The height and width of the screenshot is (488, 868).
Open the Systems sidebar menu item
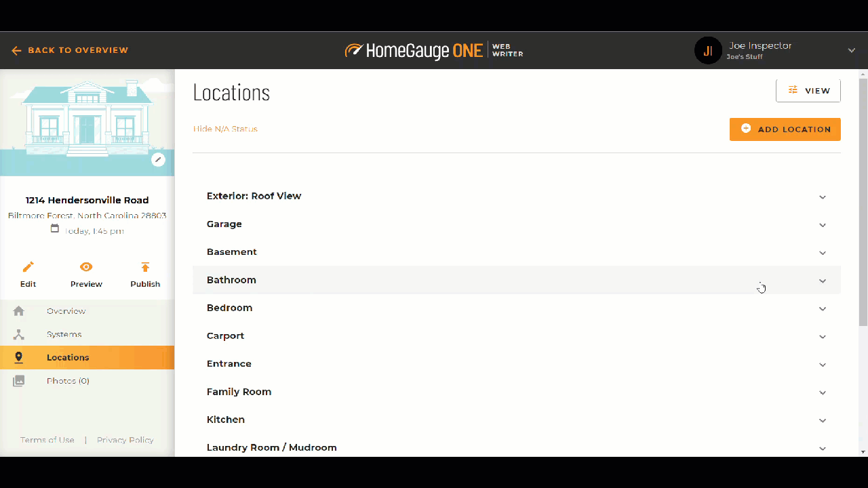(64, 334)
